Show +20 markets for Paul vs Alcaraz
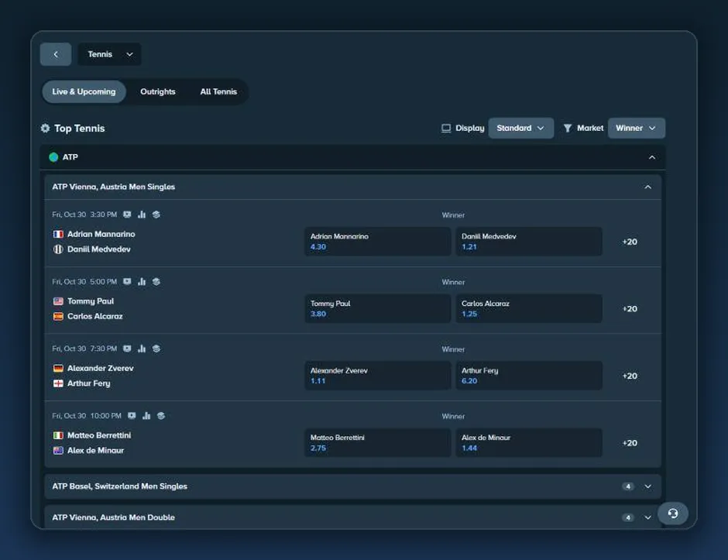The height and width of the screenshot is (560, 728). pos(630,309)
